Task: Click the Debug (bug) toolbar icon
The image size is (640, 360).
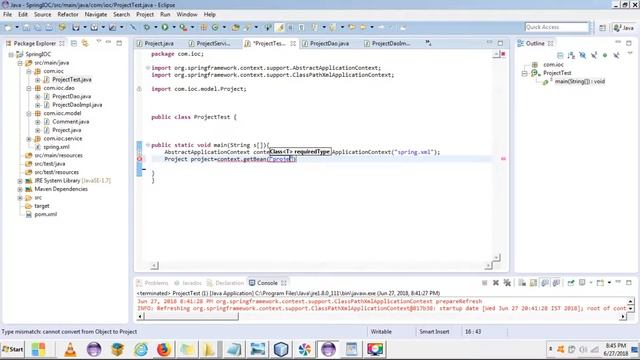Action: [x=147, y=27]
